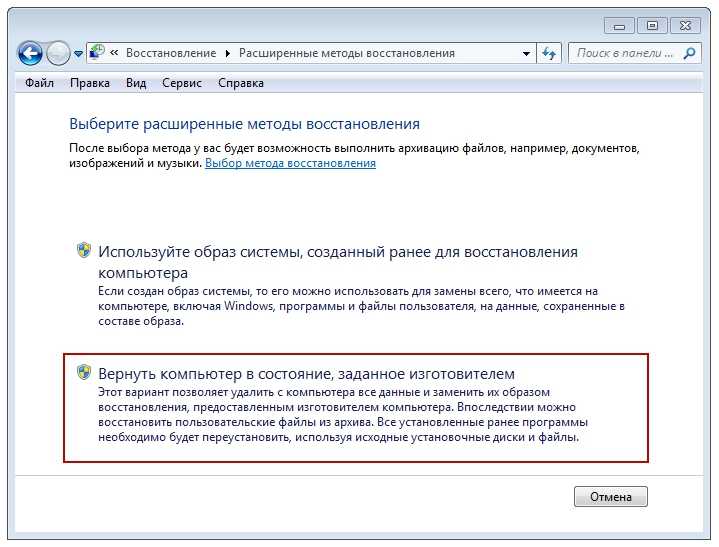Open the recent pages dropdown arrow

(78, 54)
